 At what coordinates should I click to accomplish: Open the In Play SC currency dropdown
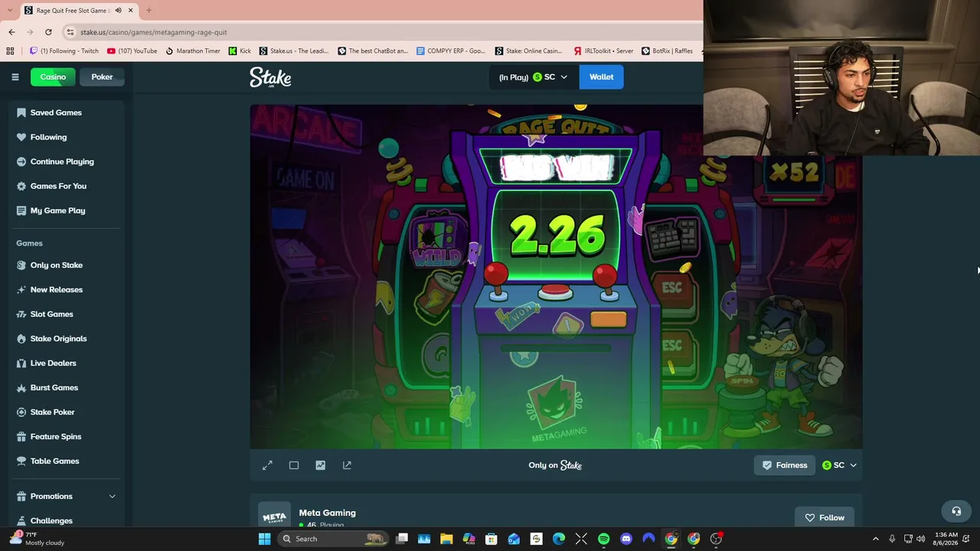533,77
